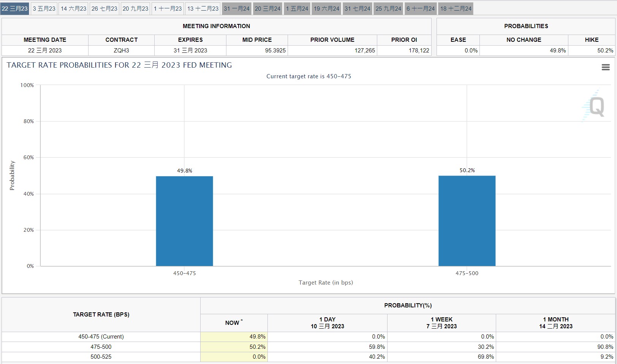Image resolution: width=617 pixels, height=364 pixels.
Task: Select the 31 一月24 meeting tab
Action: click(x=237, y=9)
